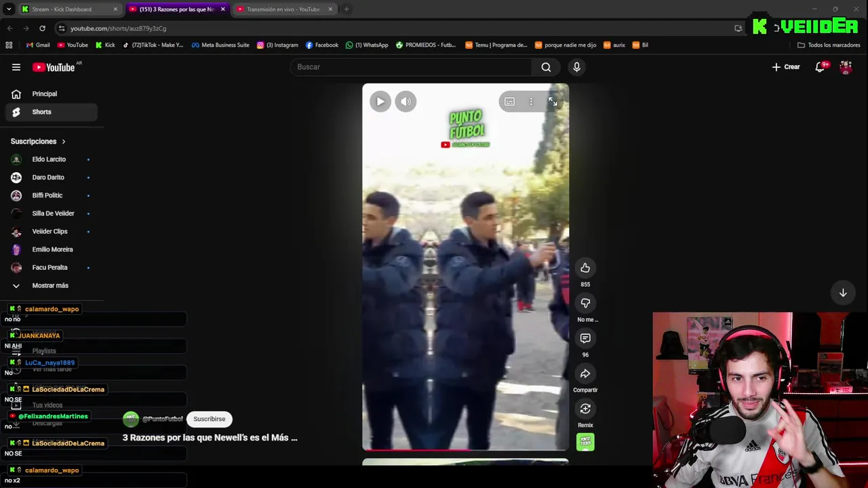Screen dimensions: 868x488
Task: Open Meta Business Suite bookmark
Action: coord(220,45)
